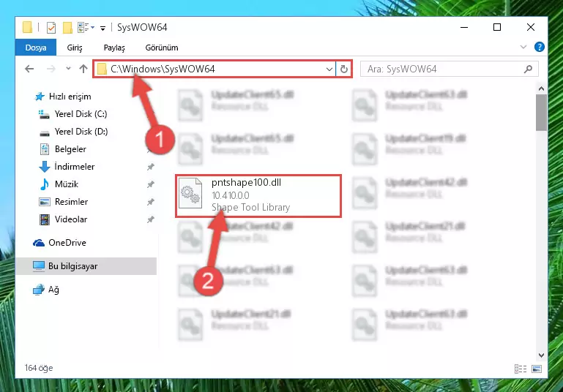This screenshot has width=563, height=392.
Task: Expand the ribbon with the chevron
Action: coord(523,47)
